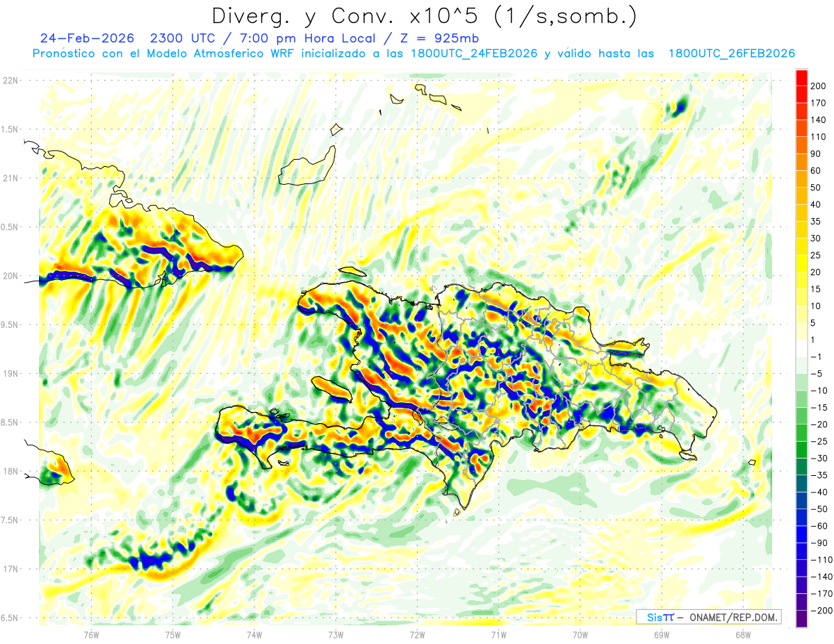This screenshot has width=834, height=644.
Task: Click the "69W" longitude axis label
Action: tap(662, 634)
